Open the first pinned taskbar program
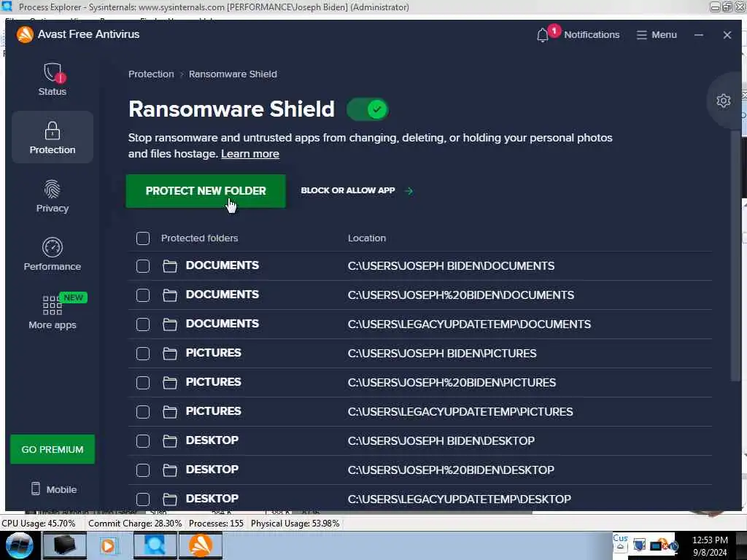This screenshot has width=747, height=560. point(64,545)
